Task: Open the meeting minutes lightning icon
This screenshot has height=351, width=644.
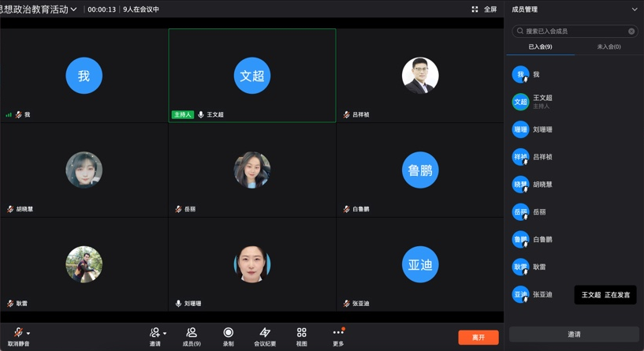Action: (265, 333)
